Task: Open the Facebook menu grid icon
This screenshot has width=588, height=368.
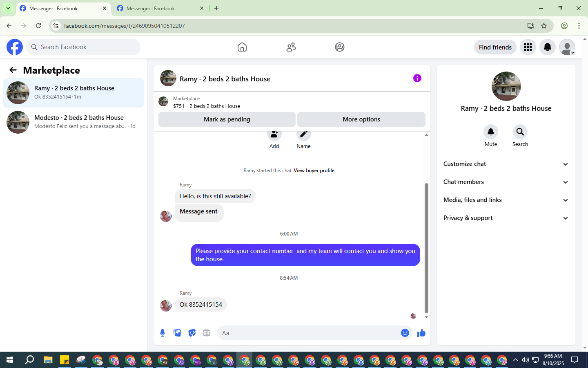Action: pos(528,47)
